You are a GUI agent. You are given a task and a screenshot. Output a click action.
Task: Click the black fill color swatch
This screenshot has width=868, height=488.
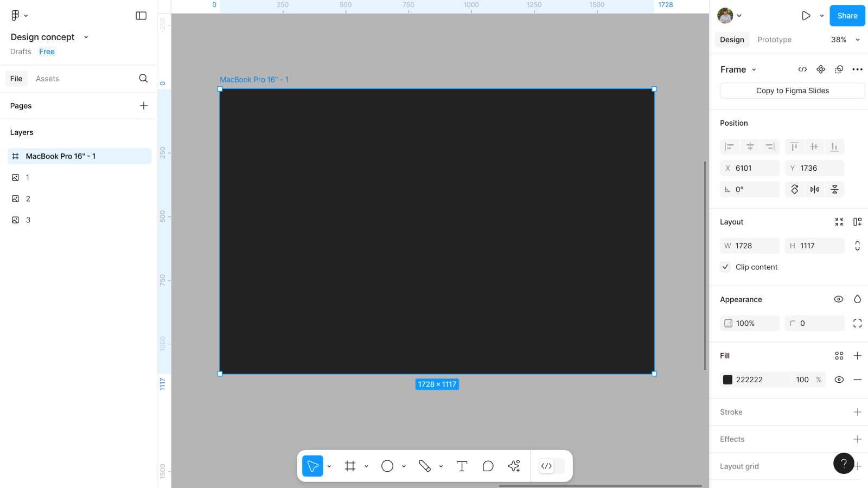point(728,380)
